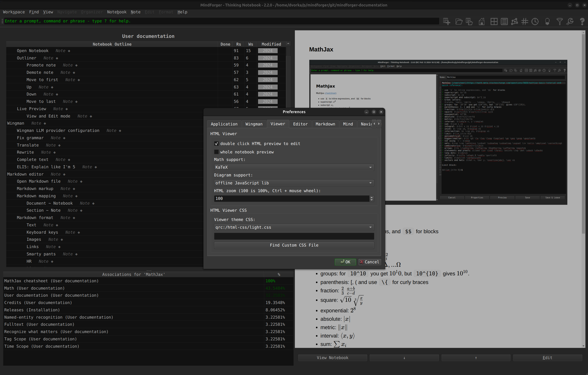Open the Eisenhower matrix grid icon

(494, 22)
